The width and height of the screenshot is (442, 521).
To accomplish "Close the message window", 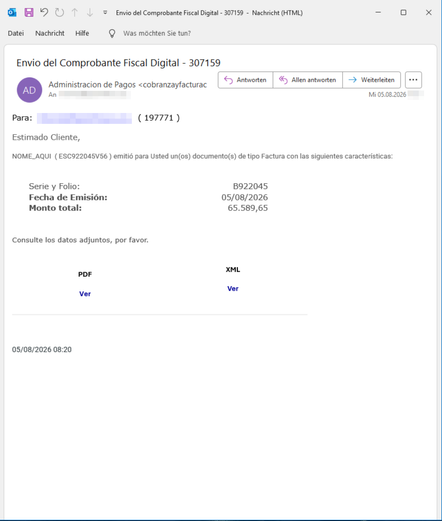I will 429,13.
